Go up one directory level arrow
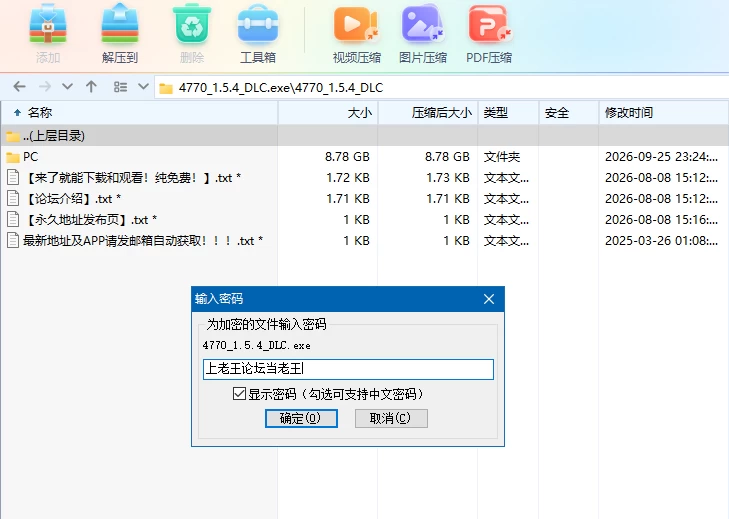Viewport: 729px width, 519px height. 91,86
